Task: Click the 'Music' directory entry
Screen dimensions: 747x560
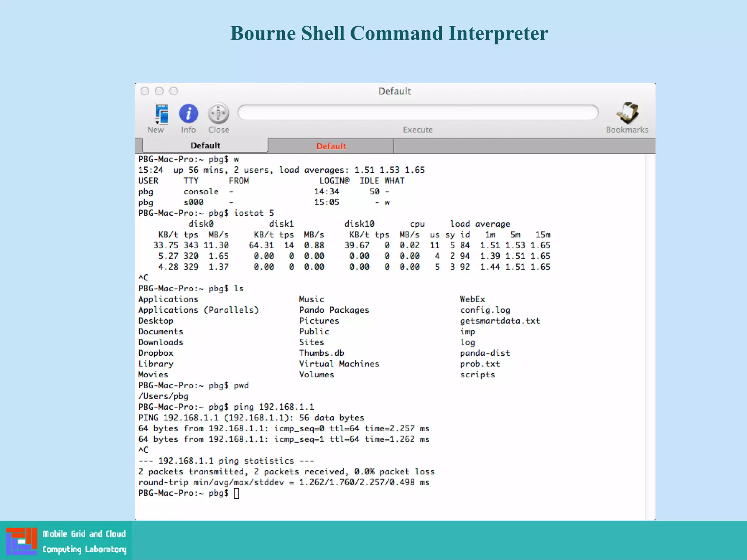Action: pyautogui.click(x=311, y=299)
